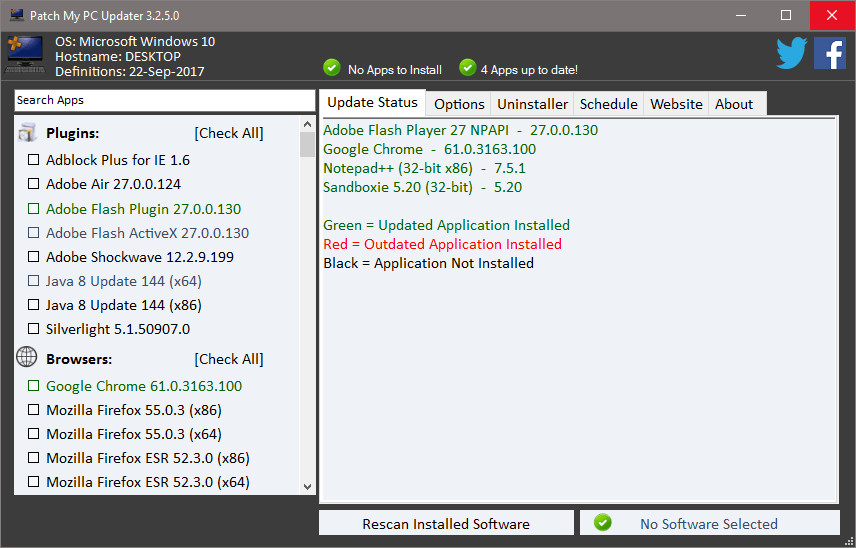
Task: Click the app list scroll down arrow
Action: 307,486
